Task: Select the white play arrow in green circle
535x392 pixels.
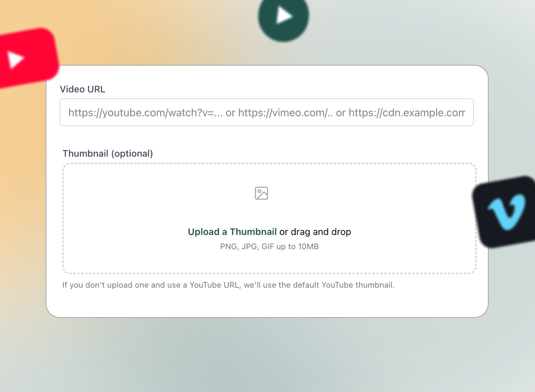Action: (284, 15)
